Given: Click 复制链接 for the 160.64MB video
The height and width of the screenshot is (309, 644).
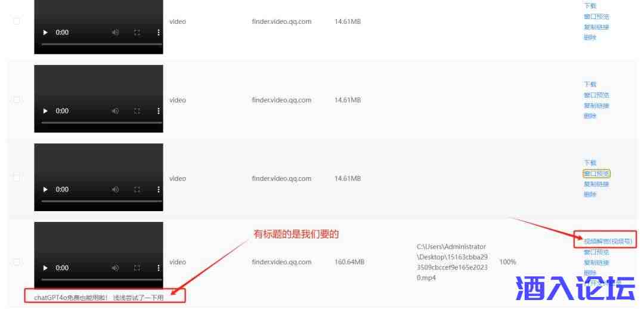Looking at the screenshot, I should 596,262.
